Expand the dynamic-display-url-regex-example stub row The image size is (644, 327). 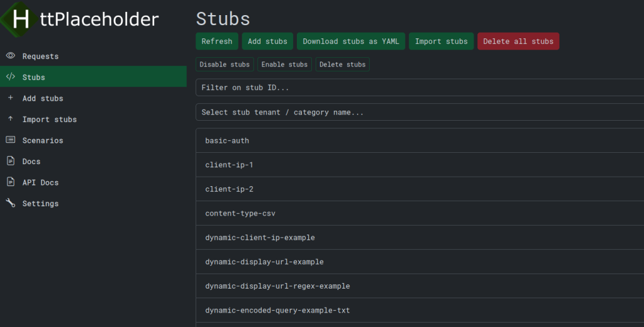tap(419, 286)
